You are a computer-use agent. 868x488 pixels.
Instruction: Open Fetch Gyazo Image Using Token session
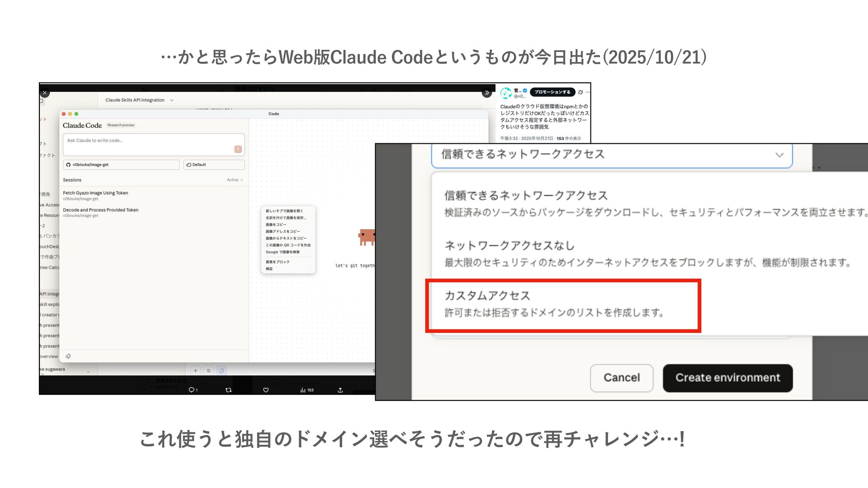tap(95, 193)
